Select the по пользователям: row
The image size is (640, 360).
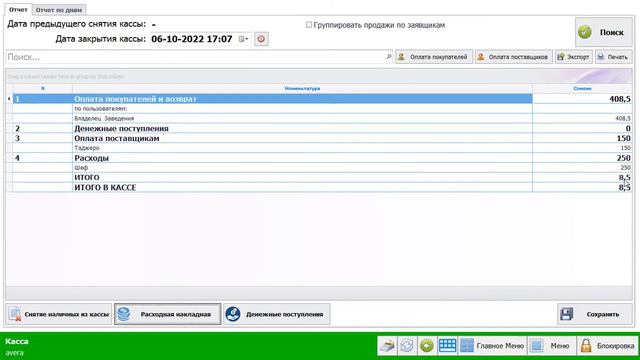pos(319,109)
